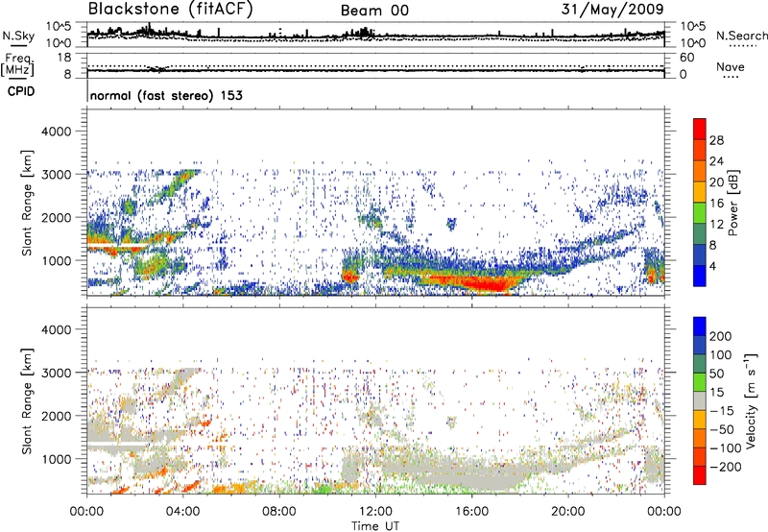Click the '16:00' time tick label
Viewport: 768px width, 532px height.
coord(471,512)
